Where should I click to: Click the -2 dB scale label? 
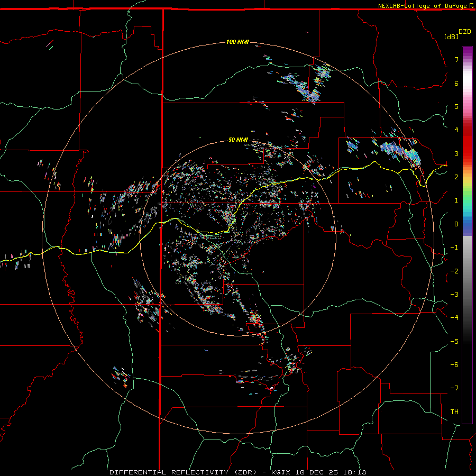(454, 271)
